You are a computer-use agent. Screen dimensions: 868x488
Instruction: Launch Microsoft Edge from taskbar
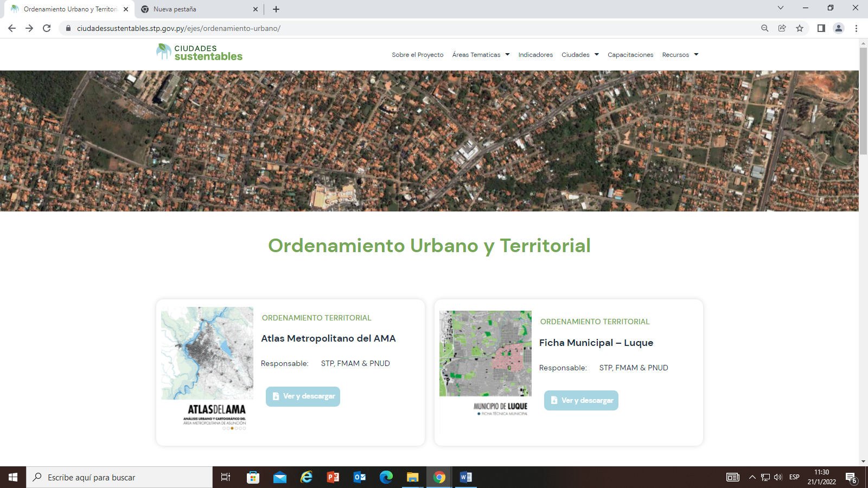(386, 477)
